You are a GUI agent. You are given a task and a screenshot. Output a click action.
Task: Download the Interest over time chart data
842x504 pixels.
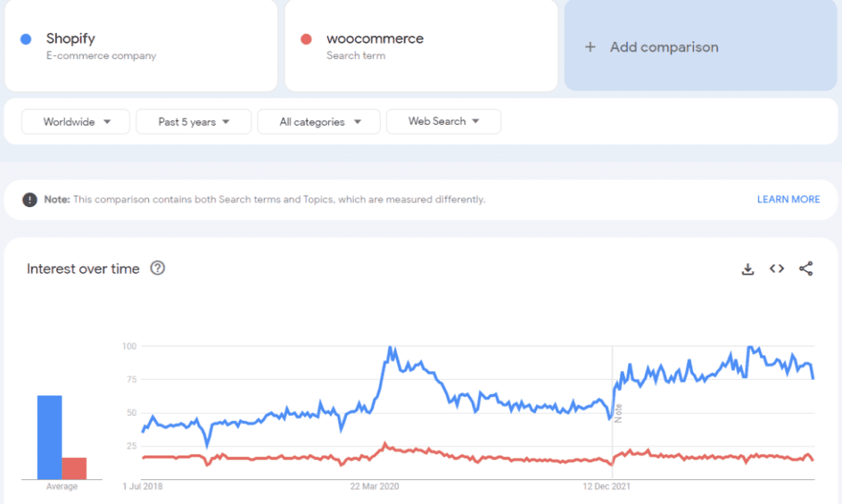coord(747,269)
